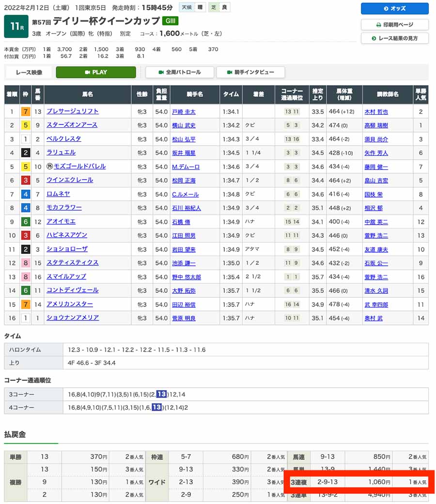
Task: Open jockey 池添 謙一 link
Action: (x=184, y=263)
